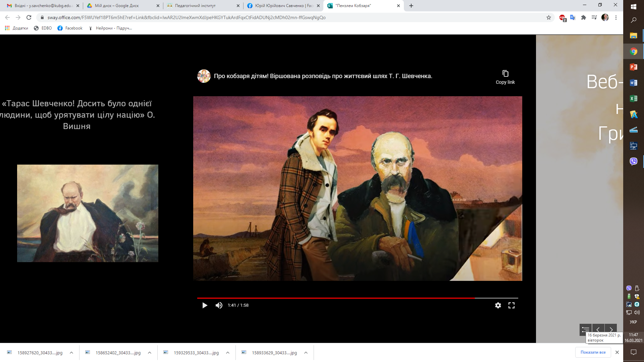Expand options for 158927620_30433 jpg download

[71, 353]
